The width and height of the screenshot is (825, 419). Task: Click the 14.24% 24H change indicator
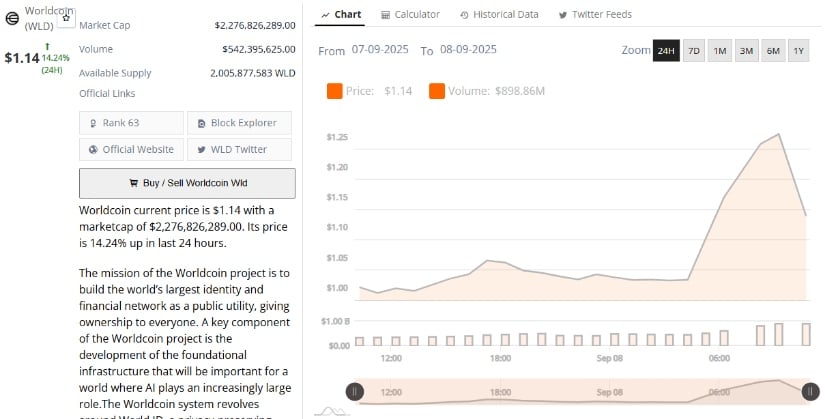pyautogui.click(x=55, y=58)
